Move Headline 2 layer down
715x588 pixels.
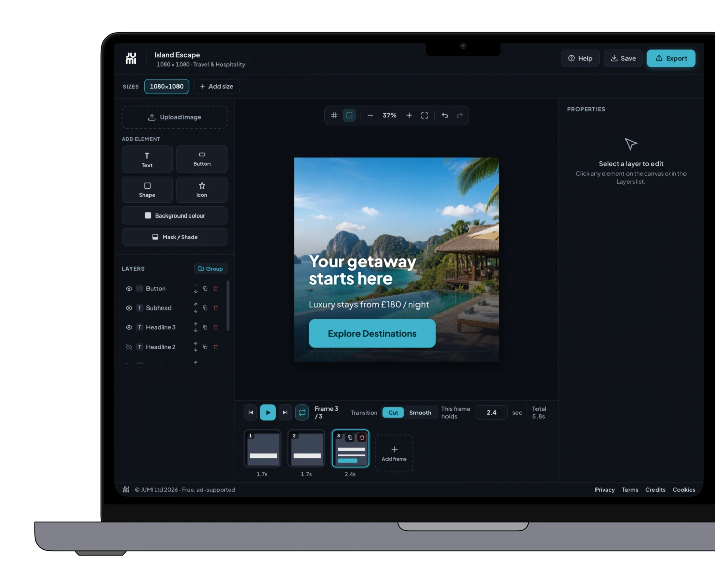pos(196,350)
